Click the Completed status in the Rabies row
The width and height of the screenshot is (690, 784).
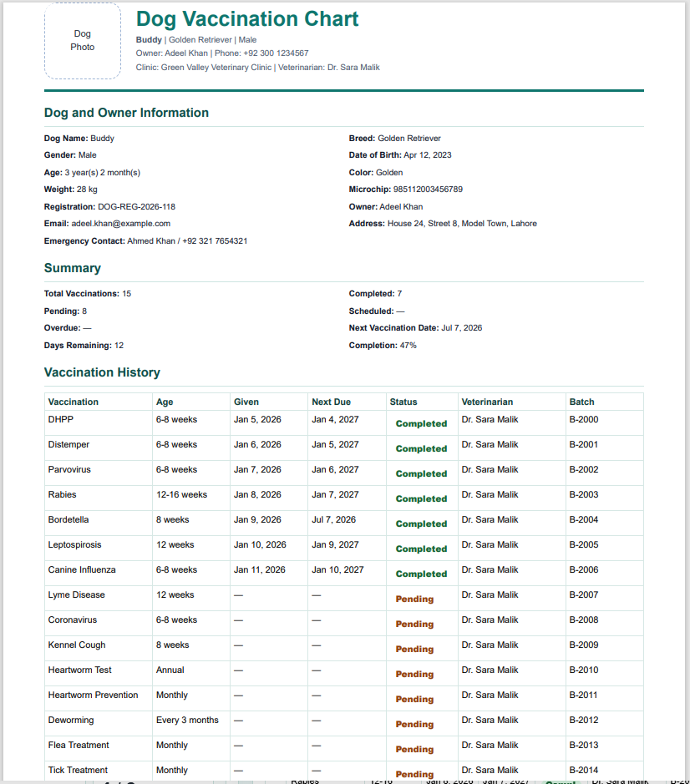click(421, 498)
